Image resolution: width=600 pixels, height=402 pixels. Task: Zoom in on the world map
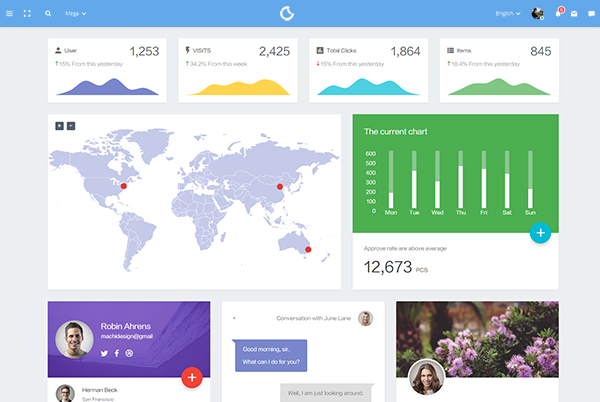coord(60,126)
